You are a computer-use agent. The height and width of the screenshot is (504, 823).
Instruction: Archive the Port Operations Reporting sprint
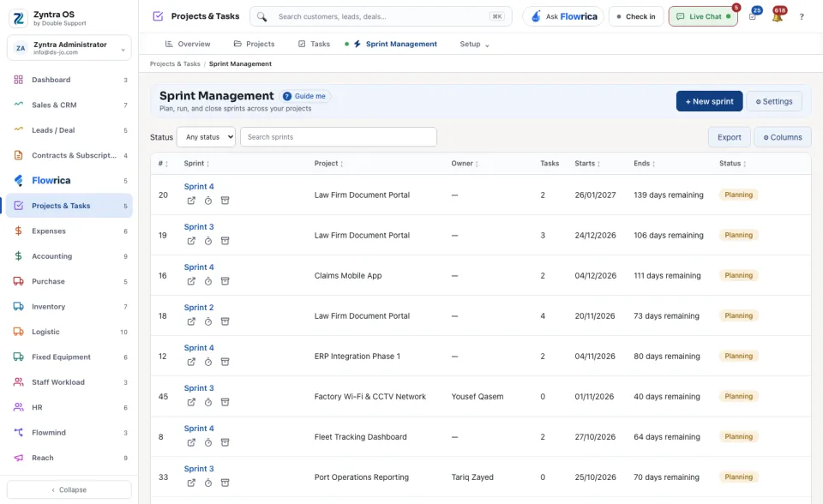tap(225, 483)
